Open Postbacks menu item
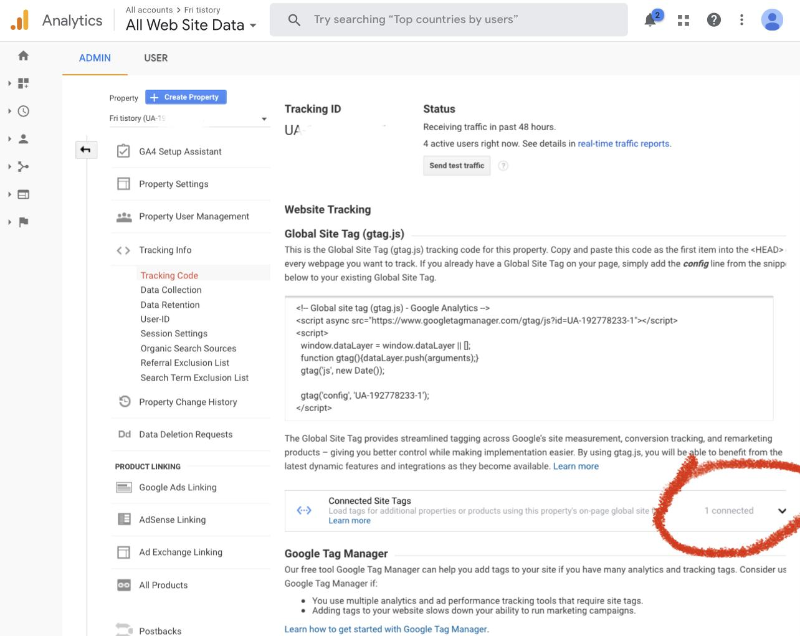Screen dimensions: 800x636 click(160, 631)
